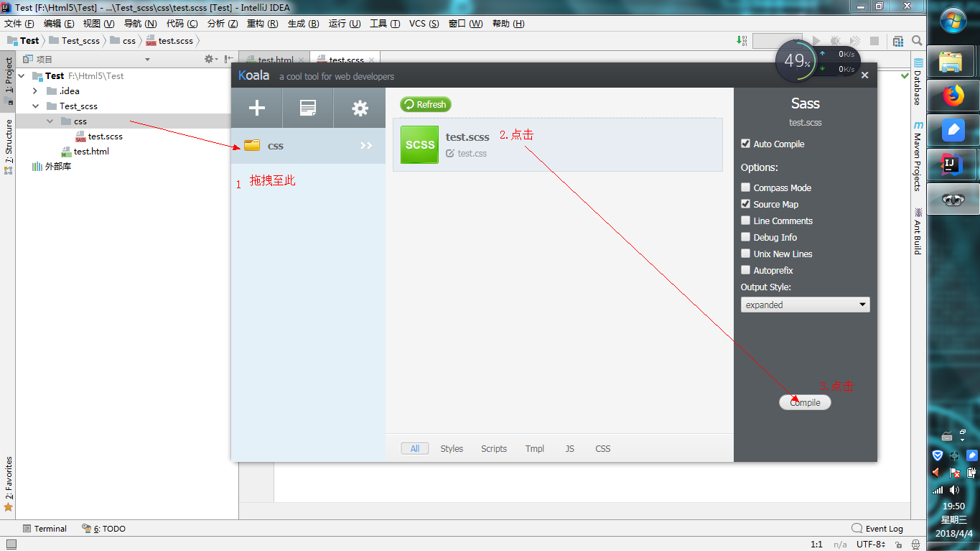Switch to the Styles filter tab
The width and height of the screenshot is (980, 551).
452,448
